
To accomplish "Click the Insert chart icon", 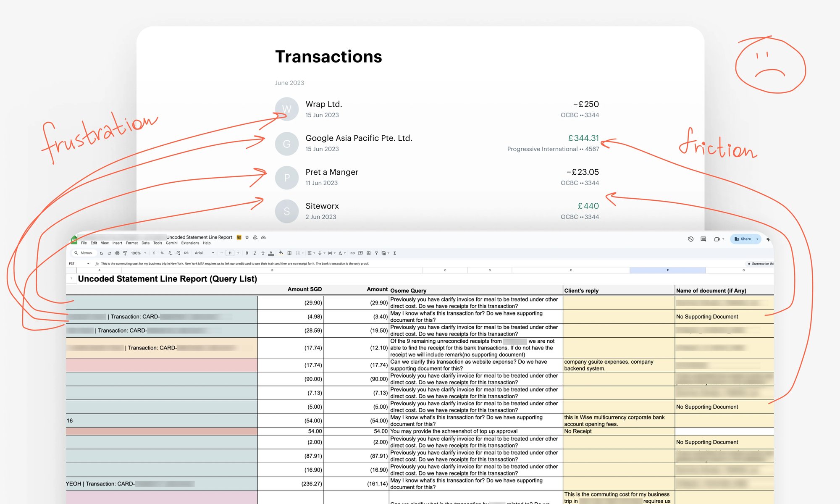I will click(x=368, y=253).
